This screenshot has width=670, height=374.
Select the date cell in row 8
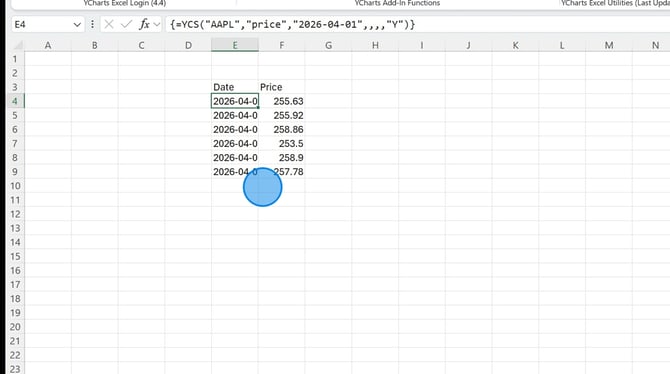click(235, 158)
